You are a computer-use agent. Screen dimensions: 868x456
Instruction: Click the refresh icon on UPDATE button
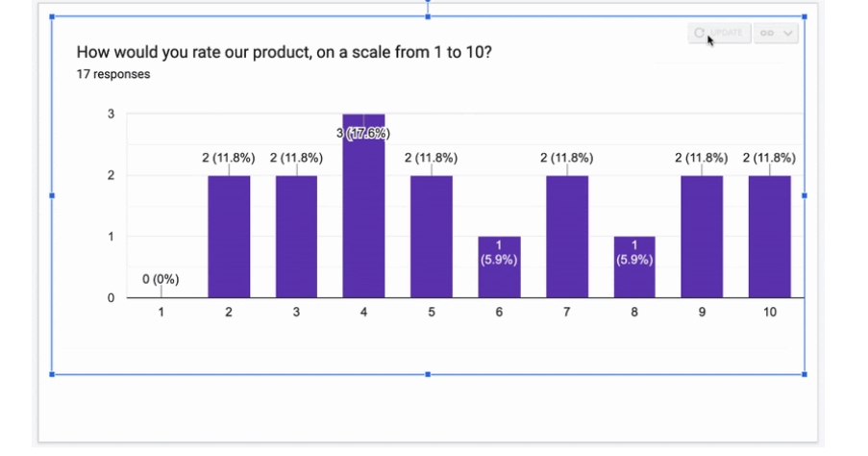(x=699, y=33)
